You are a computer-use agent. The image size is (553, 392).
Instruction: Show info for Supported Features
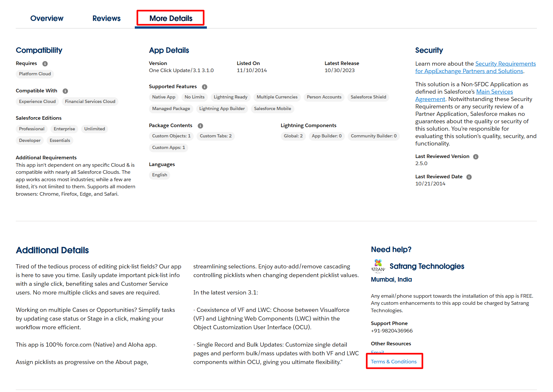click(205, 87)
